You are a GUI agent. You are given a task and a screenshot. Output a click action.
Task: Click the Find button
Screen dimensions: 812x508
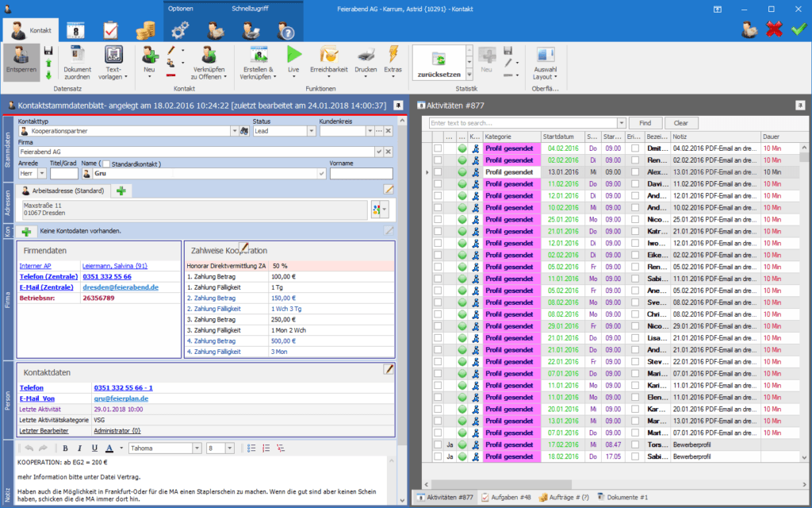645,123
